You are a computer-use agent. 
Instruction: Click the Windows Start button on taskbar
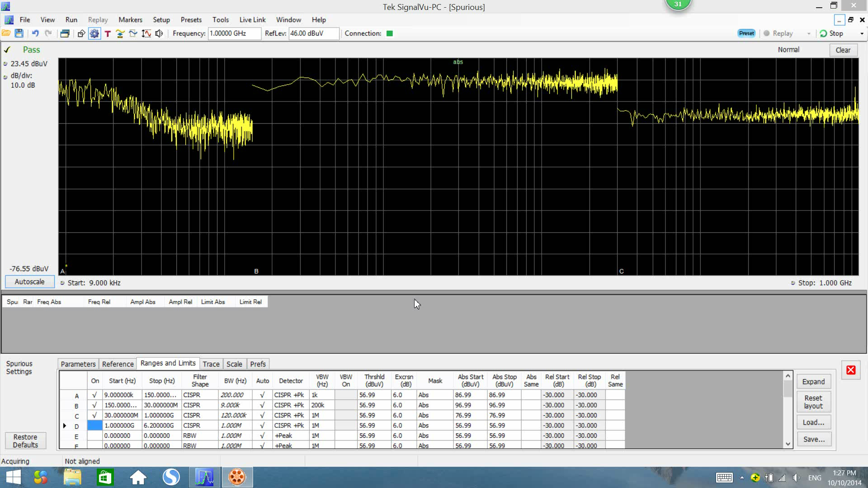tap(14, 477)
